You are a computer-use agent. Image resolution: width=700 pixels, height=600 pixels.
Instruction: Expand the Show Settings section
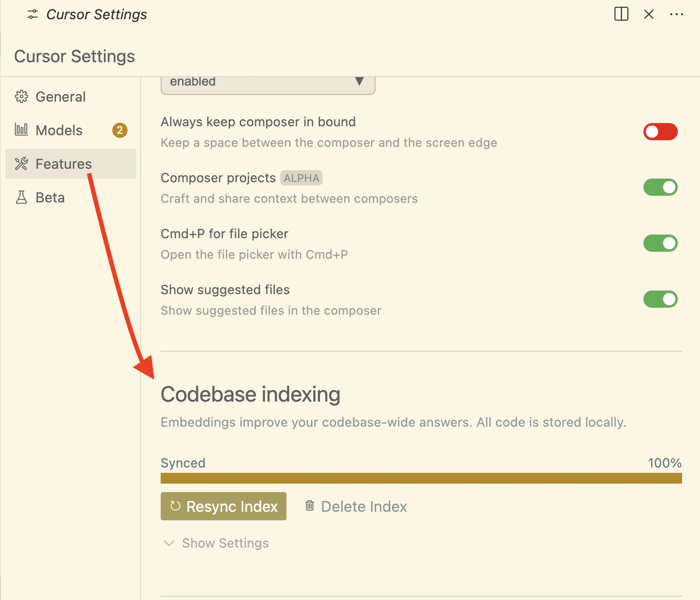(216, 543)
